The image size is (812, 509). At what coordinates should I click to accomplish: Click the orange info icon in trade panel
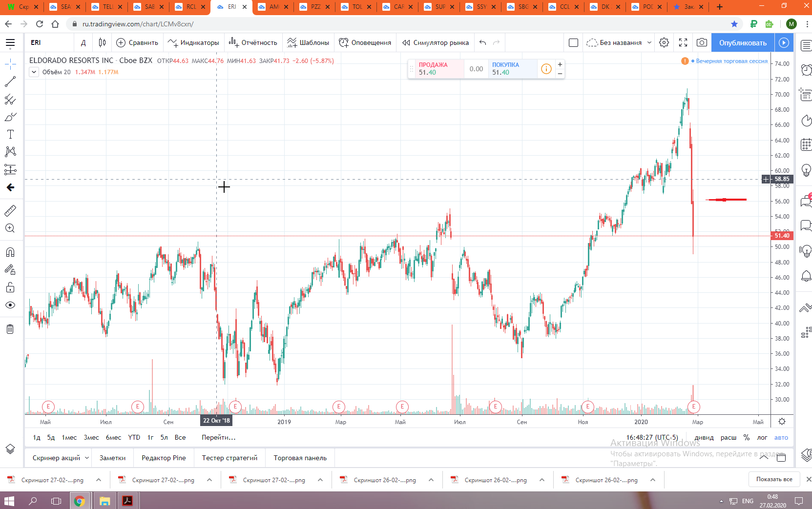(546, 69)
